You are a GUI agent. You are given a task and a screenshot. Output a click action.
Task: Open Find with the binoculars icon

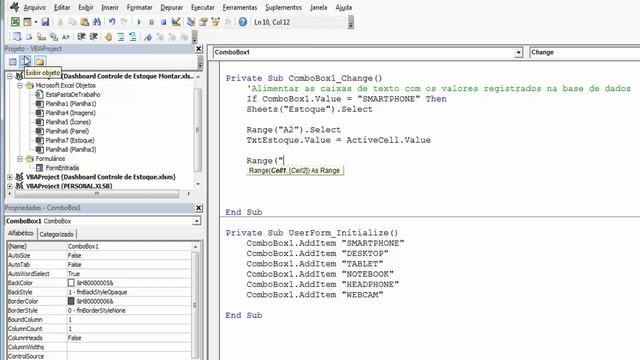(97, 22)
